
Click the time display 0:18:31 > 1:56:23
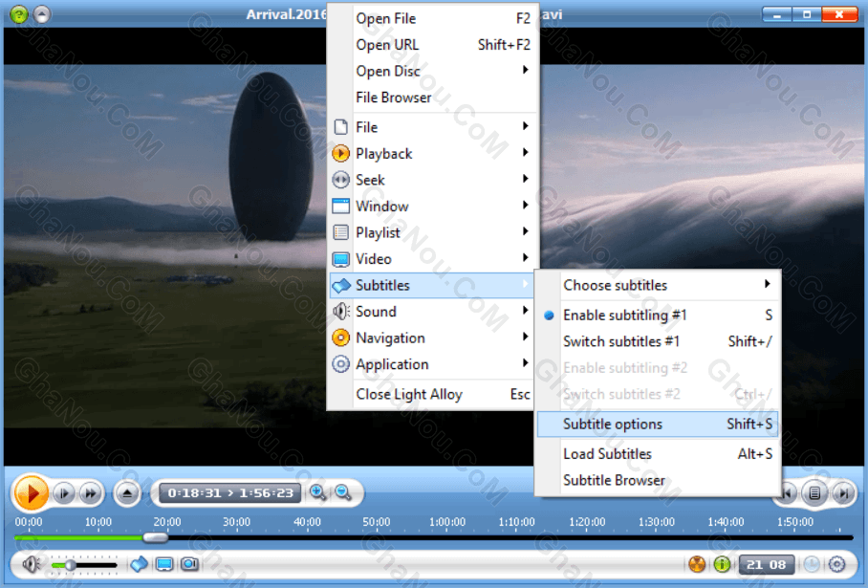click(x=230, y=492)
